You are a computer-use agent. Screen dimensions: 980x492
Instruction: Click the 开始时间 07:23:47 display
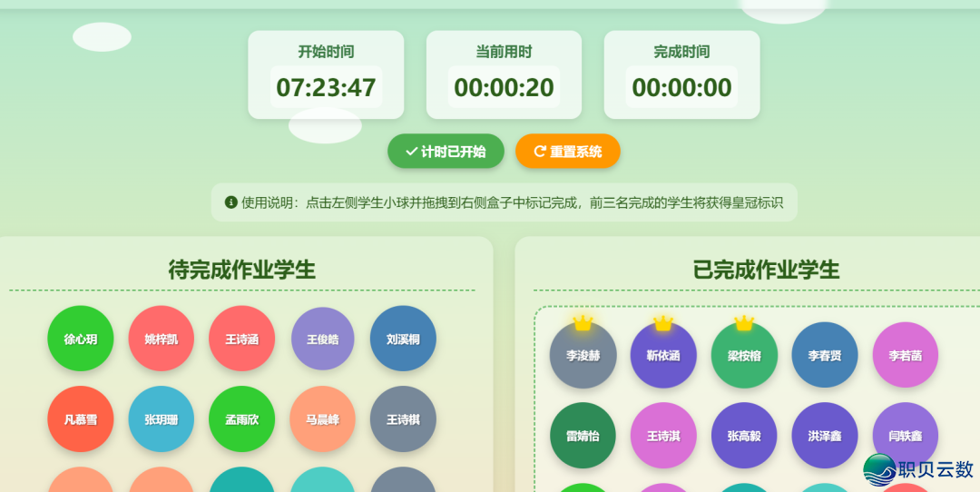pos(326,87)
